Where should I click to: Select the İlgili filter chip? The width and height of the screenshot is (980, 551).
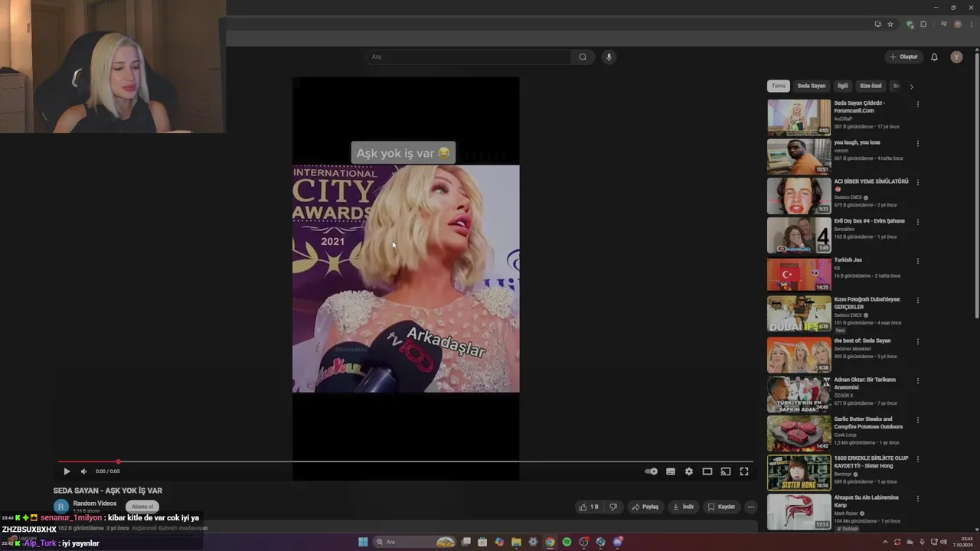click(x=843, y=86)
